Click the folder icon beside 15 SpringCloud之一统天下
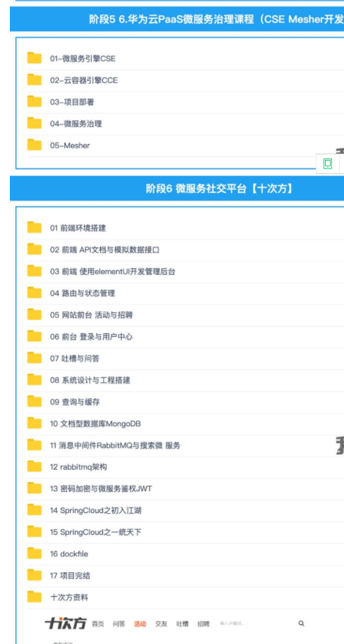Viewport: 344px width, 644px height. 35,532
